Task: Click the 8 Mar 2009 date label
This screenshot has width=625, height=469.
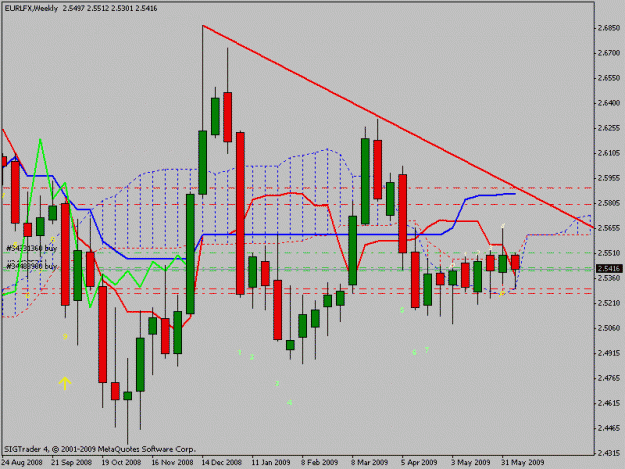Action: pos(369,463)
